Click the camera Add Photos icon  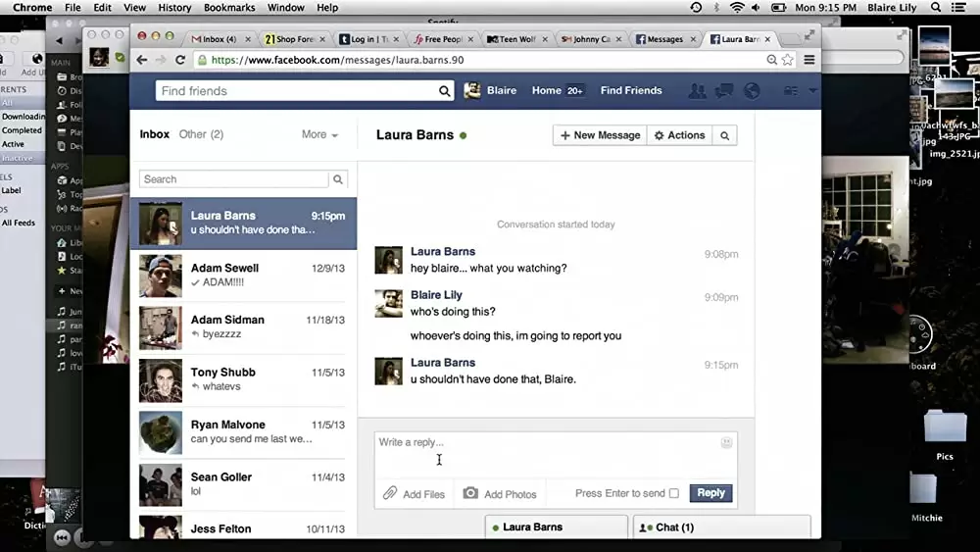[x=470, y=494]
